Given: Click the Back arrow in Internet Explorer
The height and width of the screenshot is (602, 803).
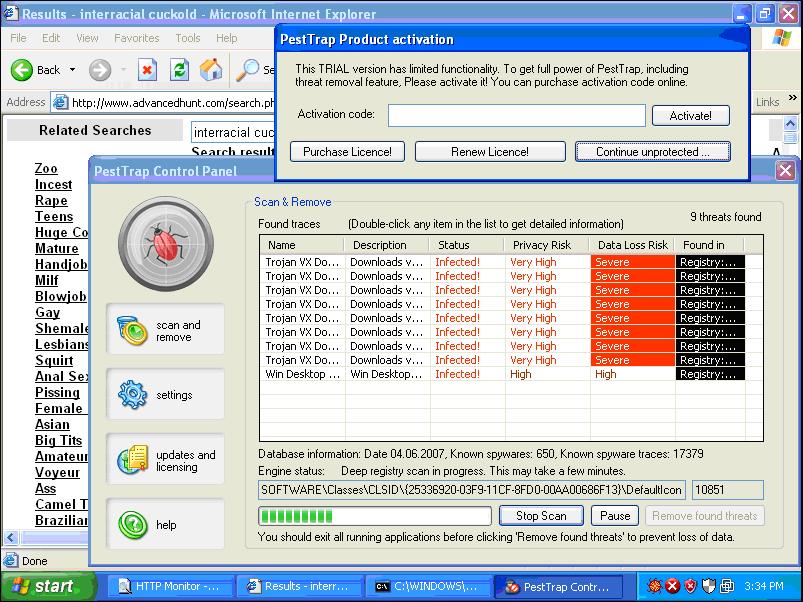Looking at the screenshot, I should (22, 70).
